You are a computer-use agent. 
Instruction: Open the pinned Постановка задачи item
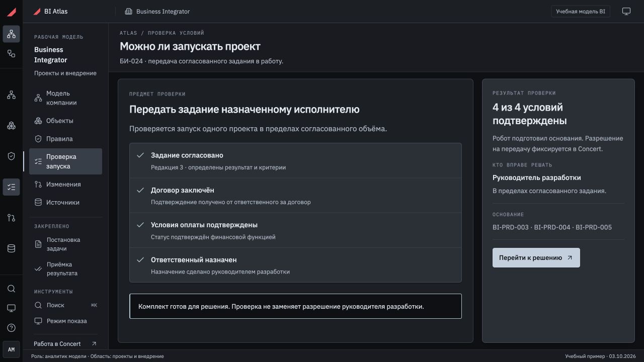[x=65, y=244]
